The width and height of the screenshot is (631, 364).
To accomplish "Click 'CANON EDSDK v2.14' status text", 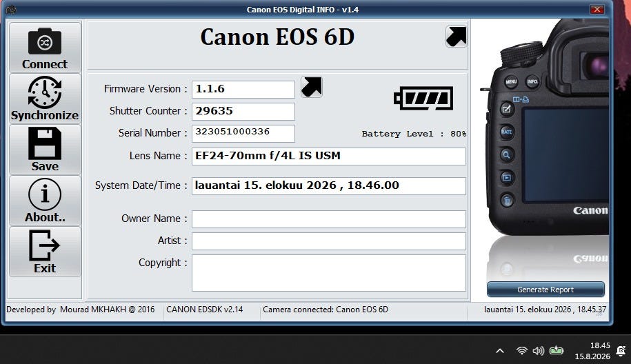I will pos(204,310).
